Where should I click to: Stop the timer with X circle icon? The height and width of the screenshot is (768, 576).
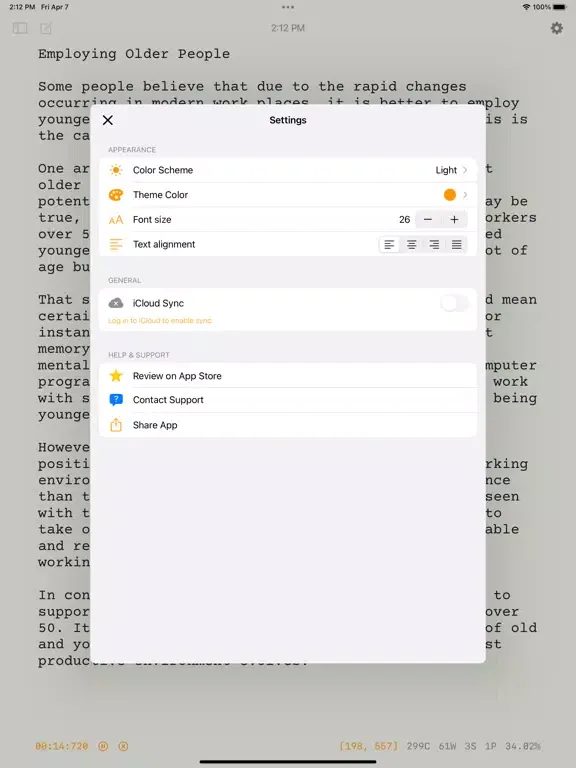(x=123, y=746)
